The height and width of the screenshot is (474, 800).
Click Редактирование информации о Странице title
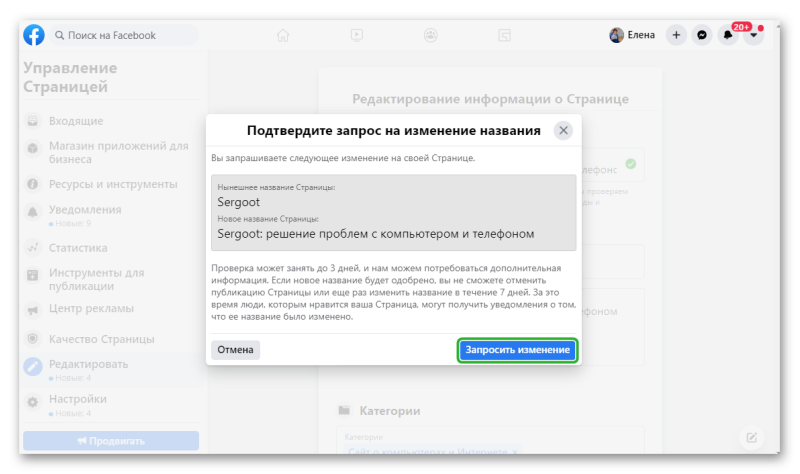point(490,99)
